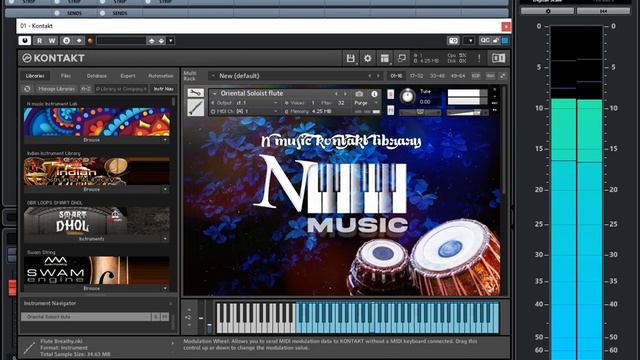This screenshot has height=360, width=640.
Task: Click the flute instrument icon
Action: pyautogui.click(x=196, y=108)
